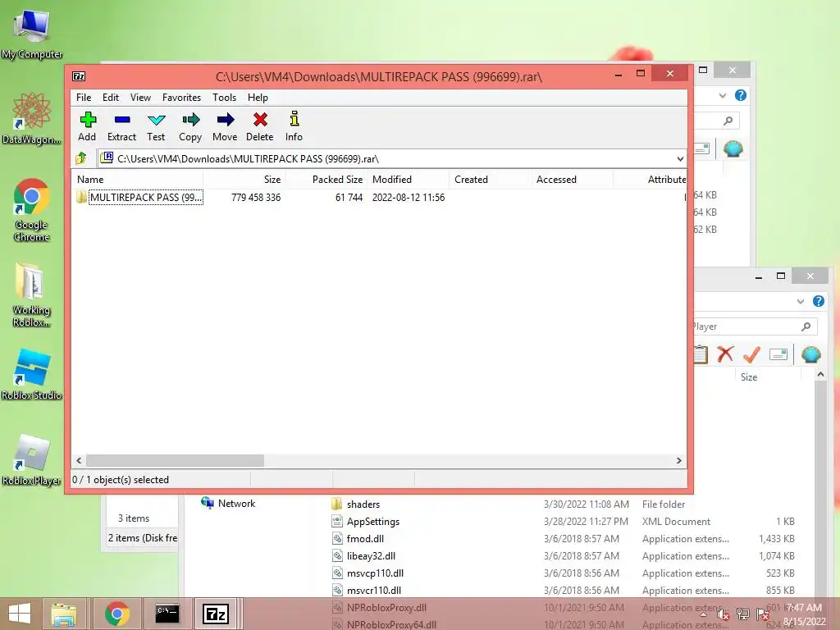Click the Test archive toolbar button
Screen dimensions: 840x630
point(156,127)
